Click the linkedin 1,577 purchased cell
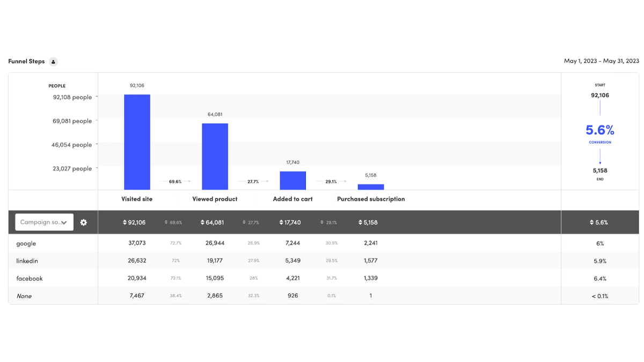This screenshot has width=644, height=362. pos(371,261)
